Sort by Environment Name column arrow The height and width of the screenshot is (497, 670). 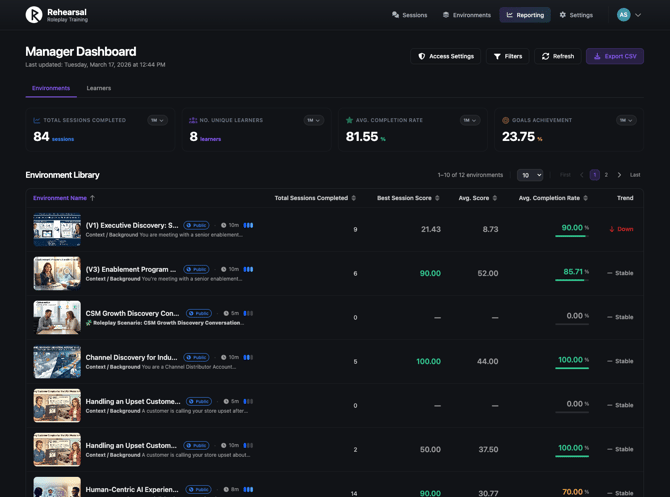[x=92, y=198]
